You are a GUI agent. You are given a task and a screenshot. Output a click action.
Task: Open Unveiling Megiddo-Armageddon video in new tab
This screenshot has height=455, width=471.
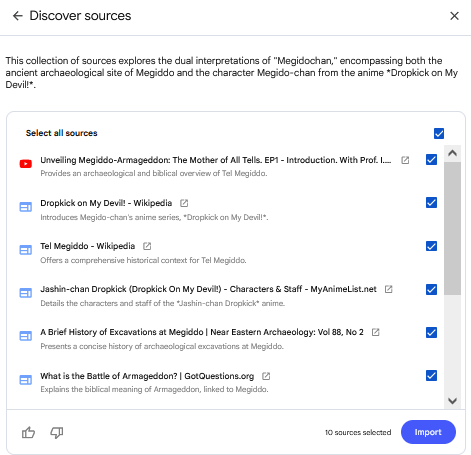[x=405, y=160]
